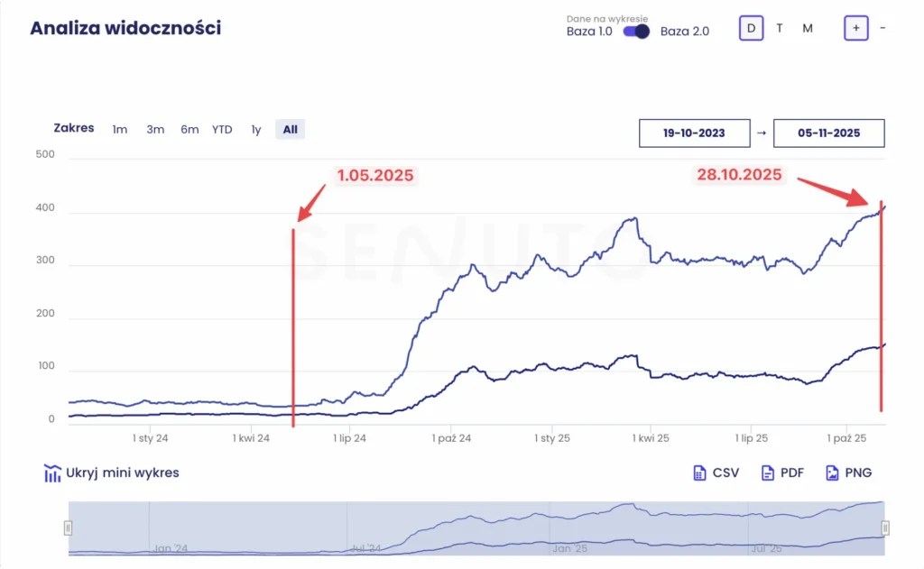Switch to monthly M view
Screen dimensions: 924x569
808,28
